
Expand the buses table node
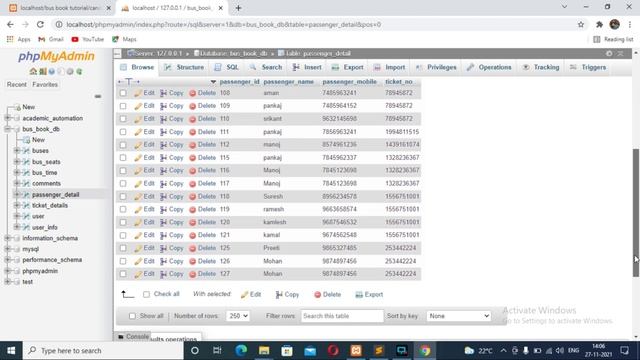point(17,151)
